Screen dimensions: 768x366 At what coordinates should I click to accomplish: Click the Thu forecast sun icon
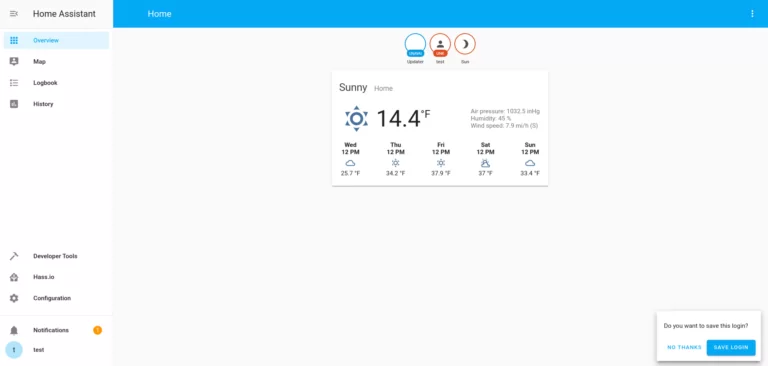[x=396, y=163]
